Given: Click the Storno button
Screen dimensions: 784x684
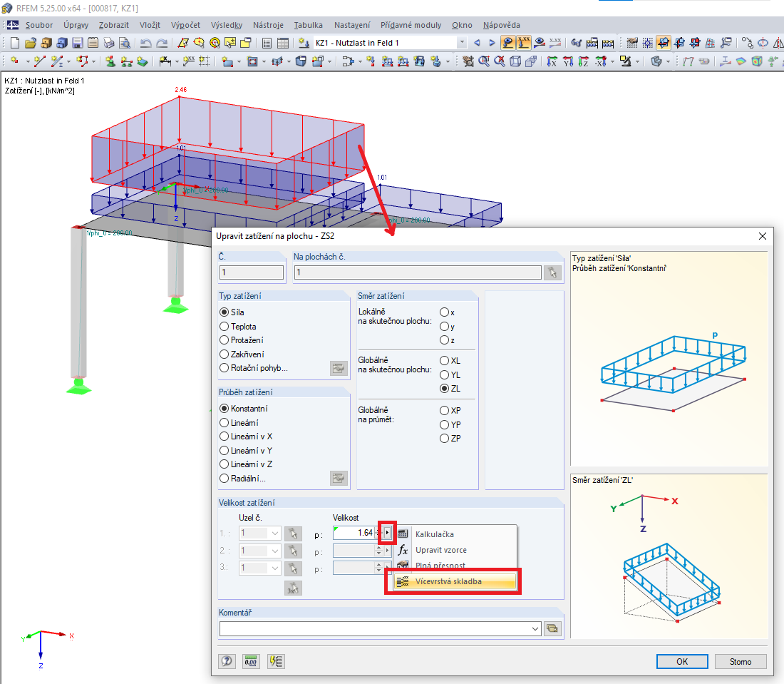Looking at the screenshot, I should pyautogui.click(x=741, y=661).
